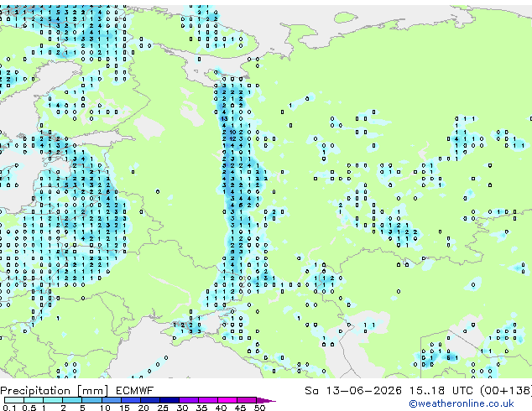Click the 1–2 mm legend color swatch

coord(53,400)
